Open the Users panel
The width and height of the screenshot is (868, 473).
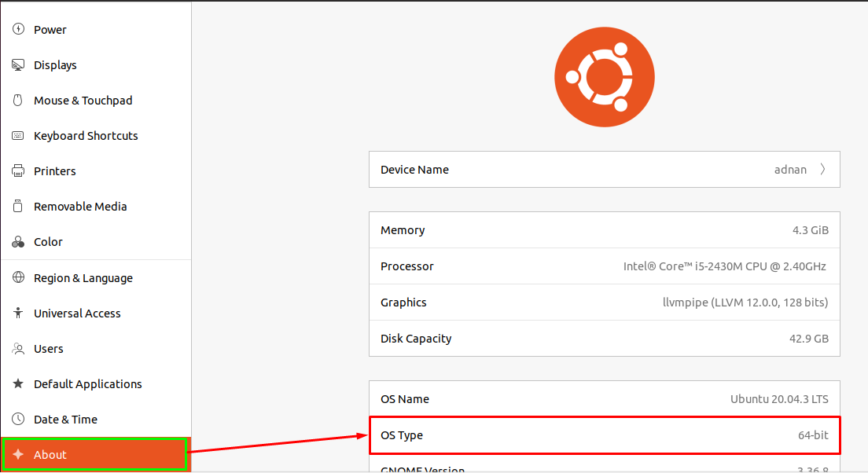[96, 349]
